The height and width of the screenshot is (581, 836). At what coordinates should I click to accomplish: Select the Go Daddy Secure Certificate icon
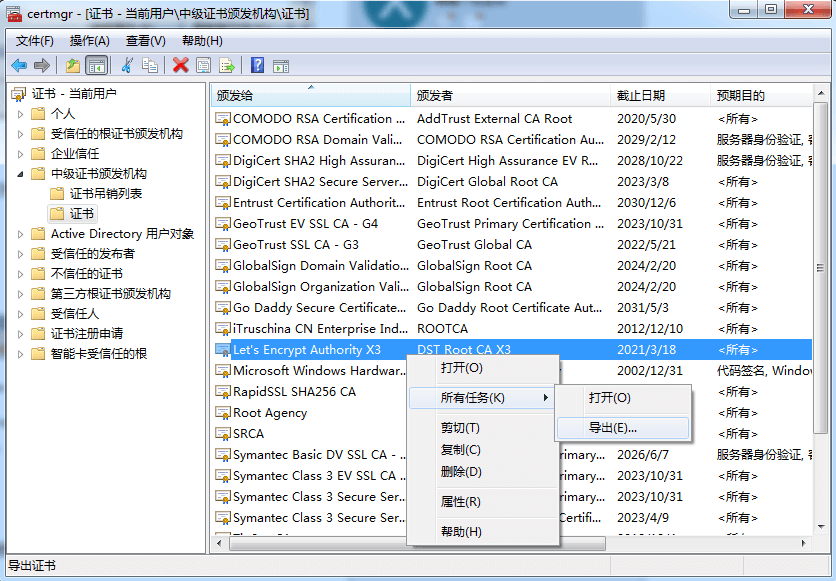[x=222, y=308]
